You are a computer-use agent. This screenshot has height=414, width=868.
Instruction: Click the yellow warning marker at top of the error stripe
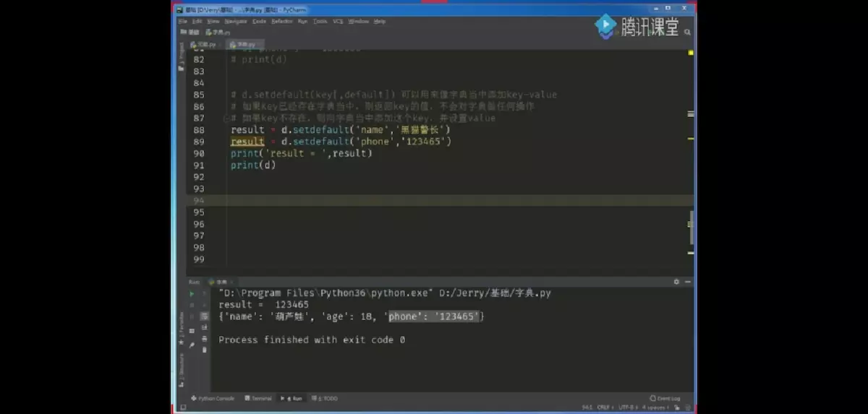(691, 53)
